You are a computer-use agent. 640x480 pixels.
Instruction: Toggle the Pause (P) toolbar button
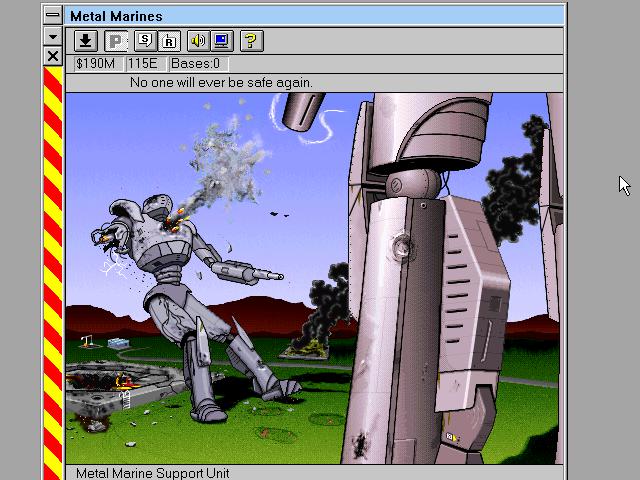coord(116,41)
